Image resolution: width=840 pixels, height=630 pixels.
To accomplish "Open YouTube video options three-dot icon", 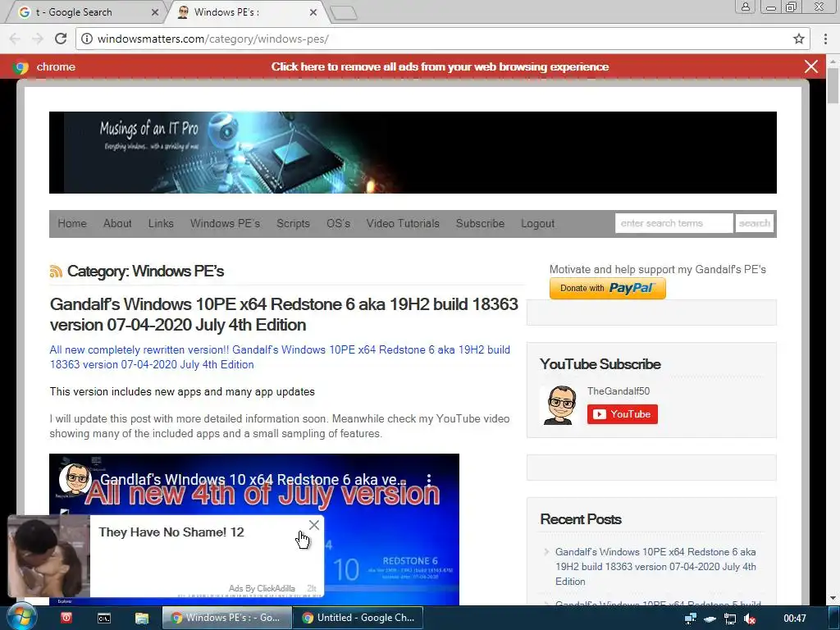I will click(428, 479).
